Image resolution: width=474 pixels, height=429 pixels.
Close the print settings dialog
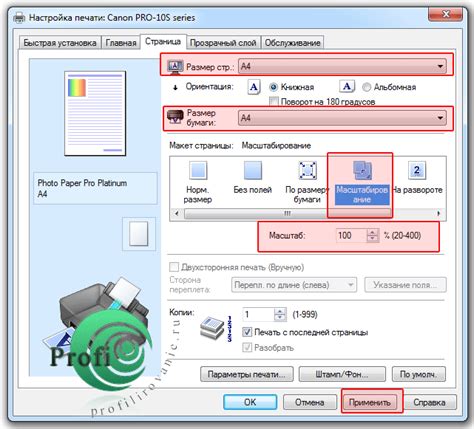point(445,14)
